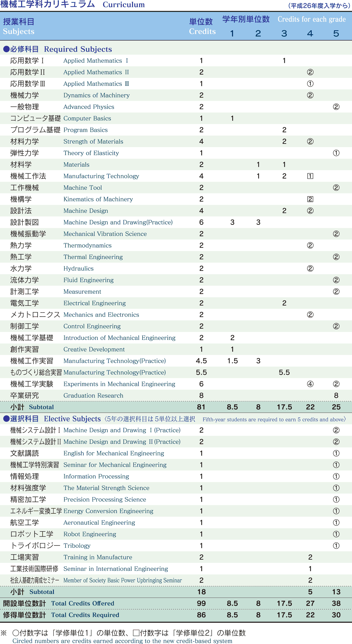Click the grade 5 required total '30'
Screen dimensions: 352x644
(336, 615)
